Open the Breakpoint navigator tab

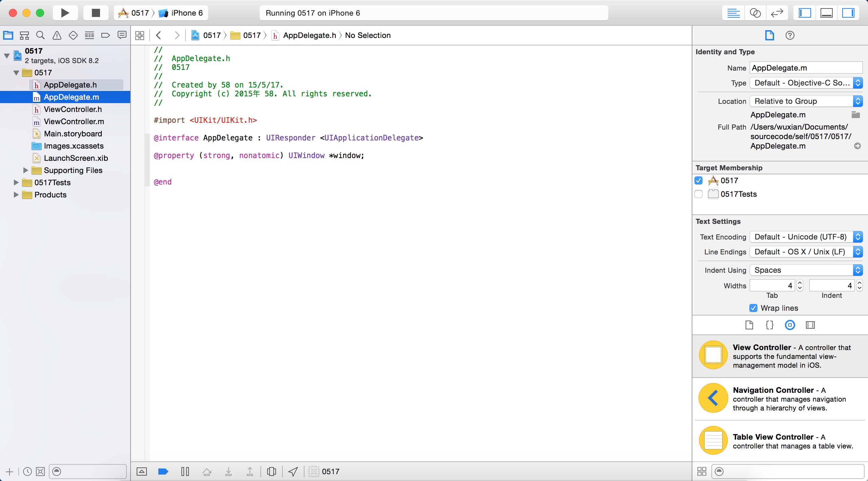tap(105, 35)
